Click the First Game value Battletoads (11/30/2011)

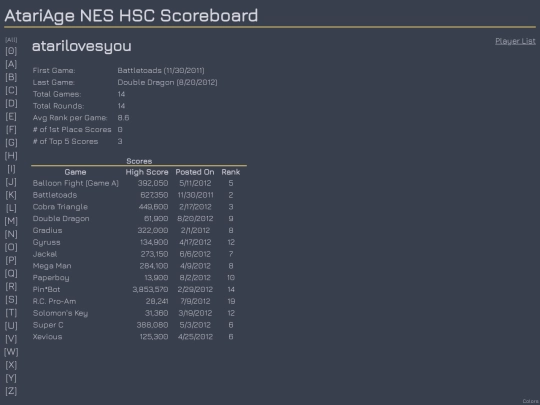click(x=161, y=71)
